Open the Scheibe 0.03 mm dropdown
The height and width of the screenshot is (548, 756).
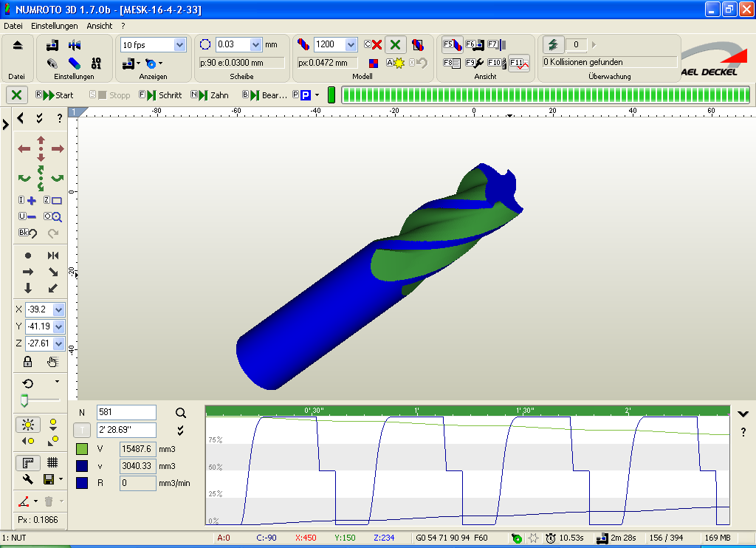256,44
